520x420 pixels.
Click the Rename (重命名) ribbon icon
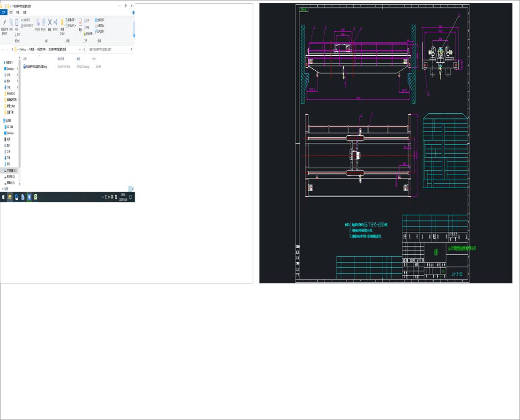pyautogui.click(x=55, y=23)
